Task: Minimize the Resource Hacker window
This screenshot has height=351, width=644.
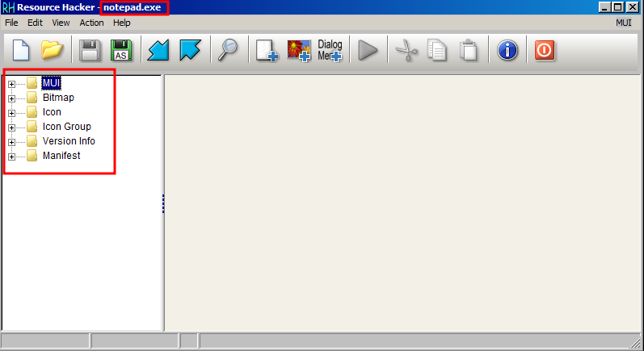Action: coord(604,7)
